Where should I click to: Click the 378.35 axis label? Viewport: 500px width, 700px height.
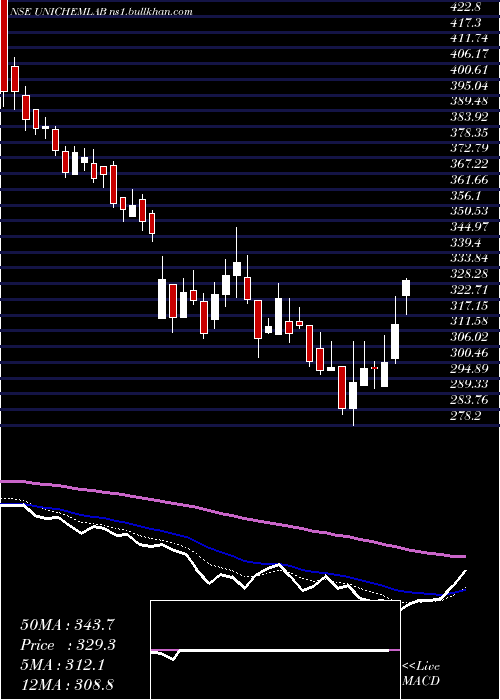tap(470, 132)
